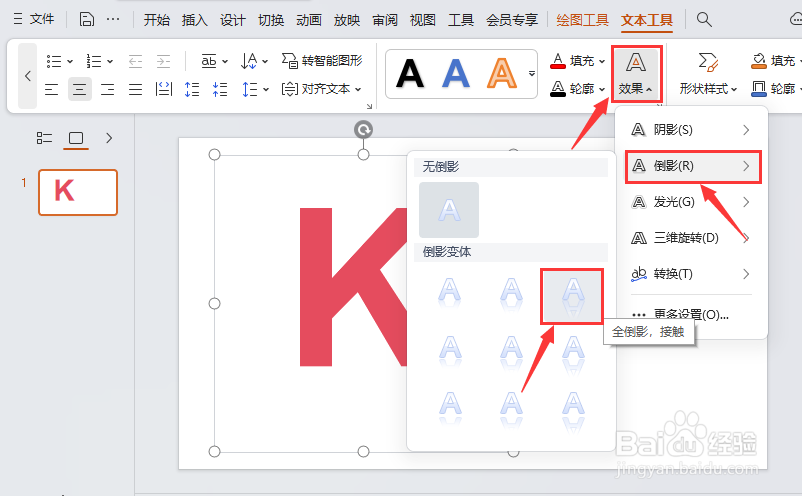This screenshot has width=802, height=496.
Task: Click the shape 填充 button
Action: [x=773, y=61]
